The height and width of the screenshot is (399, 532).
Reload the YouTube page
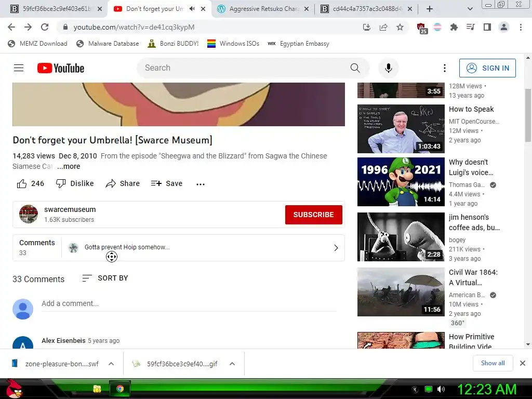[x=45, y=27]
